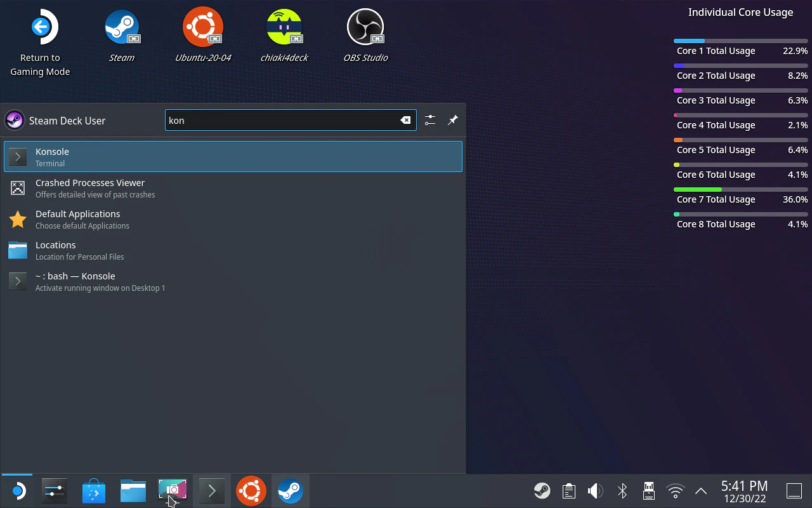Open the Discover store from the taskbar
812x508 pixels.
click(x=94, y=491)
